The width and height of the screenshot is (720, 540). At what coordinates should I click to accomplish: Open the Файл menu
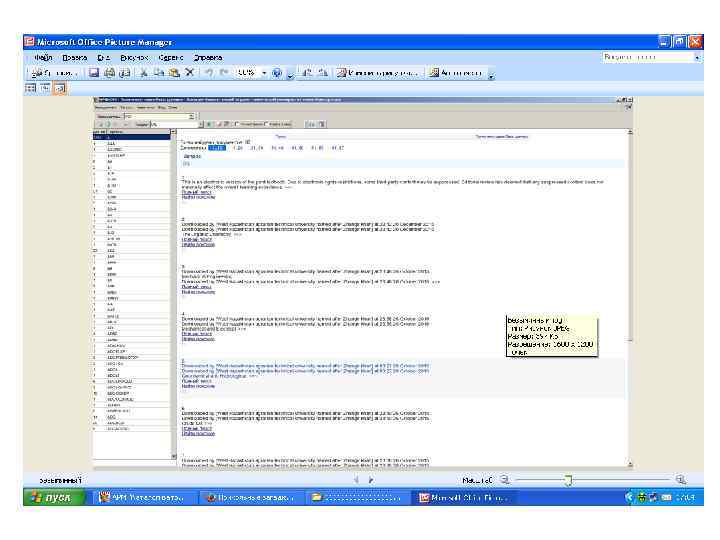click(x=43, y=57)
